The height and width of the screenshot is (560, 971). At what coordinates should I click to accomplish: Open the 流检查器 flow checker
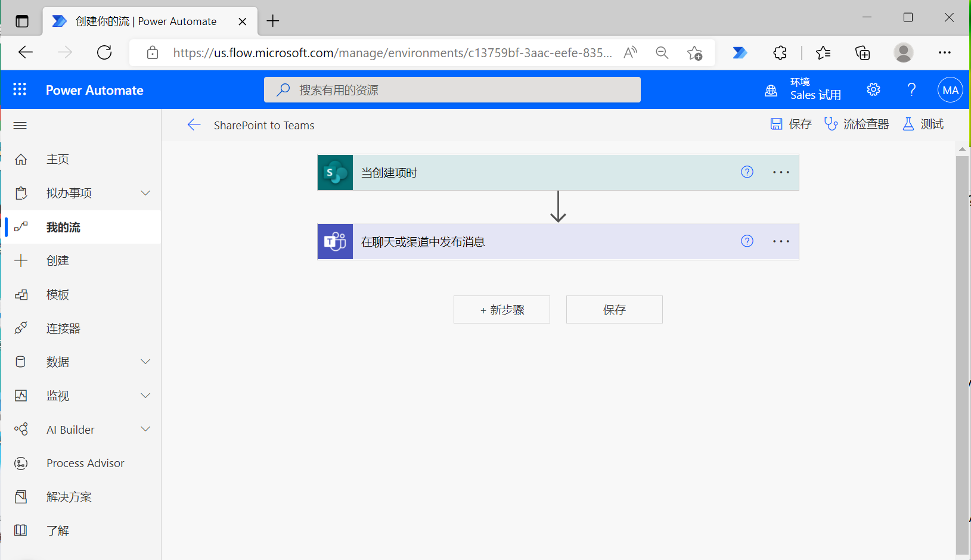click(x=857, y=124)
